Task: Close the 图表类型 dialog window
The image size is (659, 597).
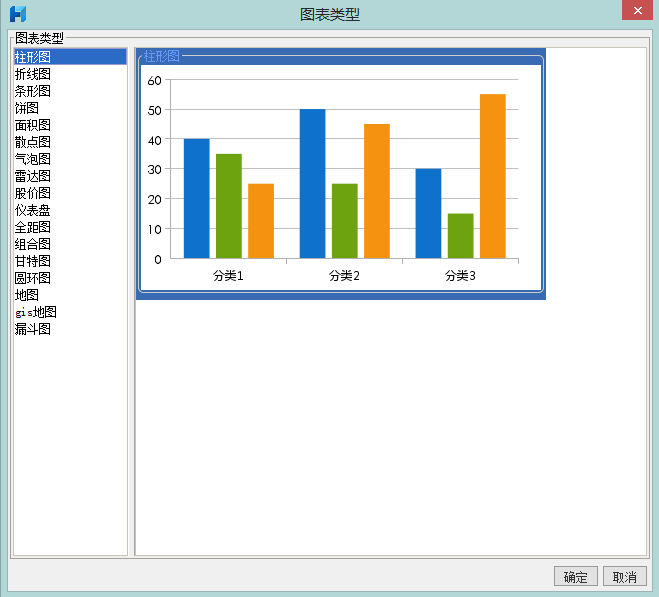Action: click(x=637, y=10)
